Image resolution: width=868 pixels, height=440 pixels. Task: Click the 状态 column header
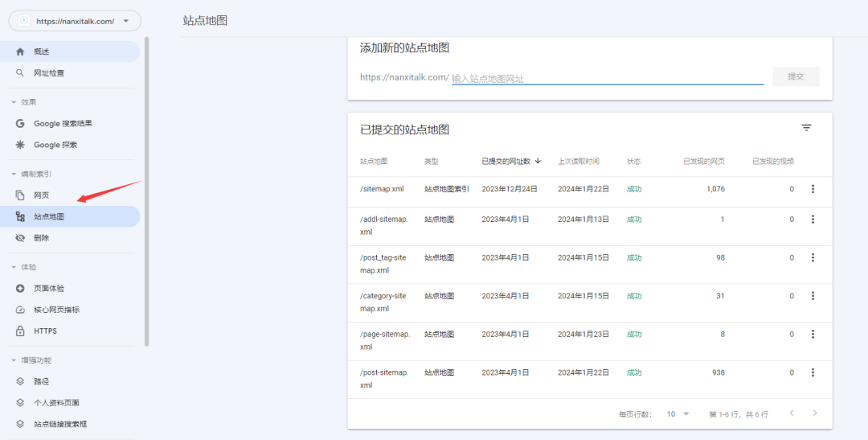pyautogui.click(x=634, y=161)
